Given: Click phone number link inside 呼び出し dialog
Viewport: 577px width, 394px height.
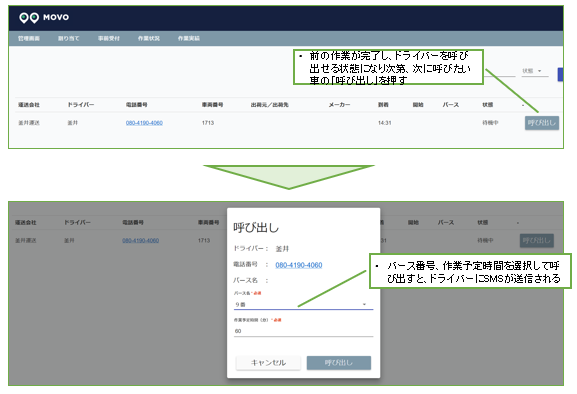Looking at the screenshot, I should point(299,265).
